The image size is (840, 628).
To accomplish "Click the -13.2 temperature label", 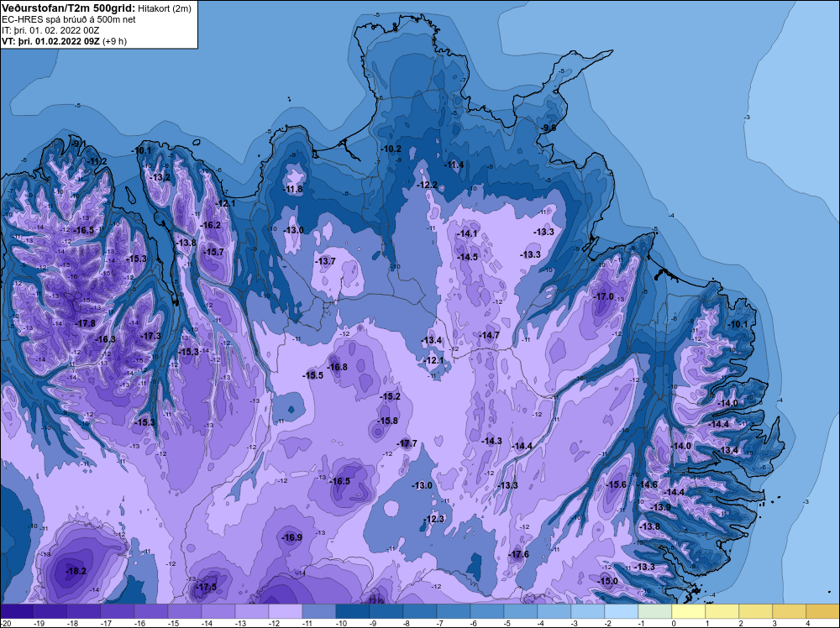I will point(160,177).
